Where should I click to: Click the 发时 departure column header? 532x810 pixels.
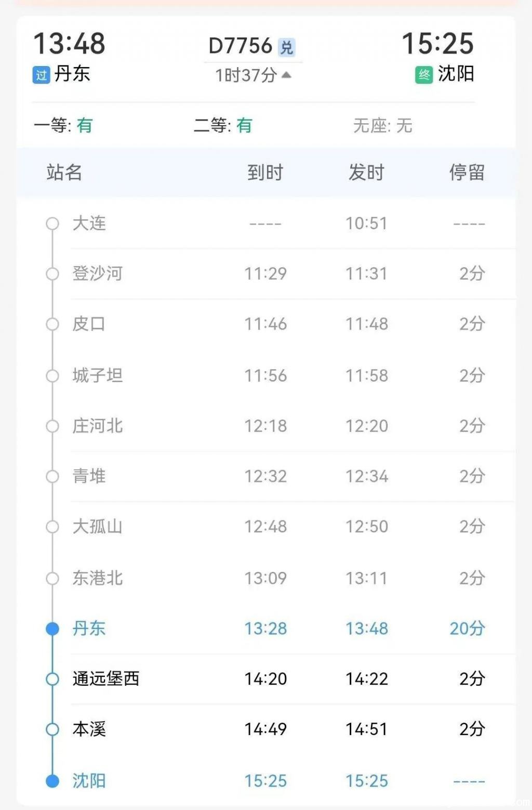pyautogui.click(x=366, y=172)
